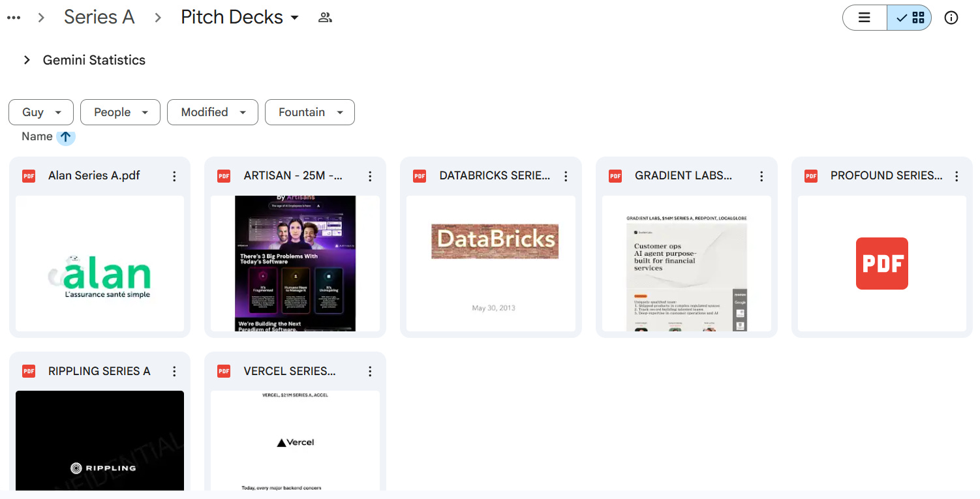Click the file name ARTISAN - 25M -...
Screen dimensions: 980x499
tap(293, 175)
